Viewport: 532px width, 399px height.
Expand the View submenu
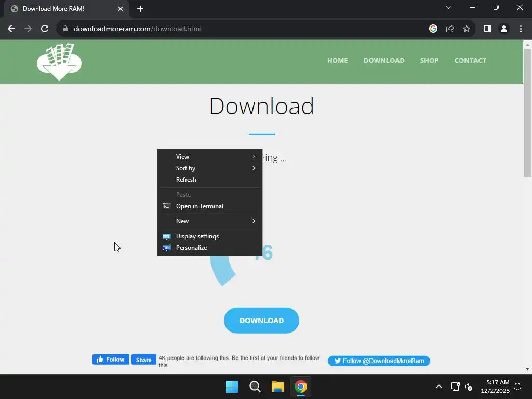tap(210, 157)
